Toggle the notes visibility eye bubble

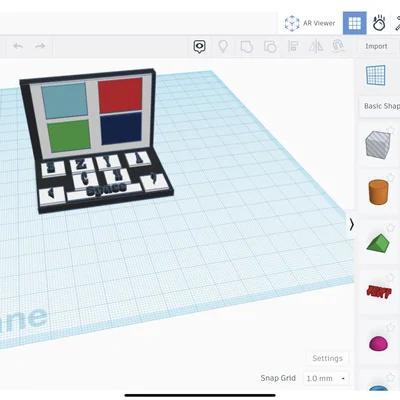tap(199, 47)
